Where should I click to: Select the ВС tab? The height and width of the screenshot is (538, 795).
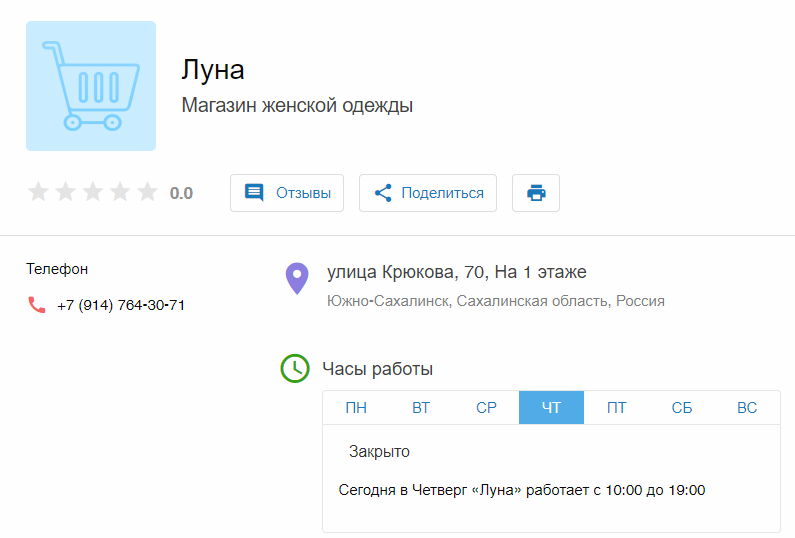747,408
